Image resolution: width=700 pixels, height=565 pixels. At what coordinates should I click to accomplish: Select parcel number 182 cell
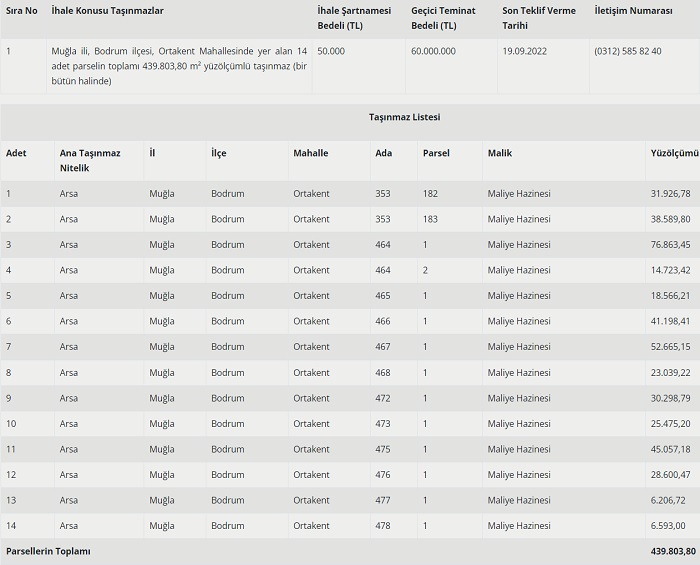430,193
